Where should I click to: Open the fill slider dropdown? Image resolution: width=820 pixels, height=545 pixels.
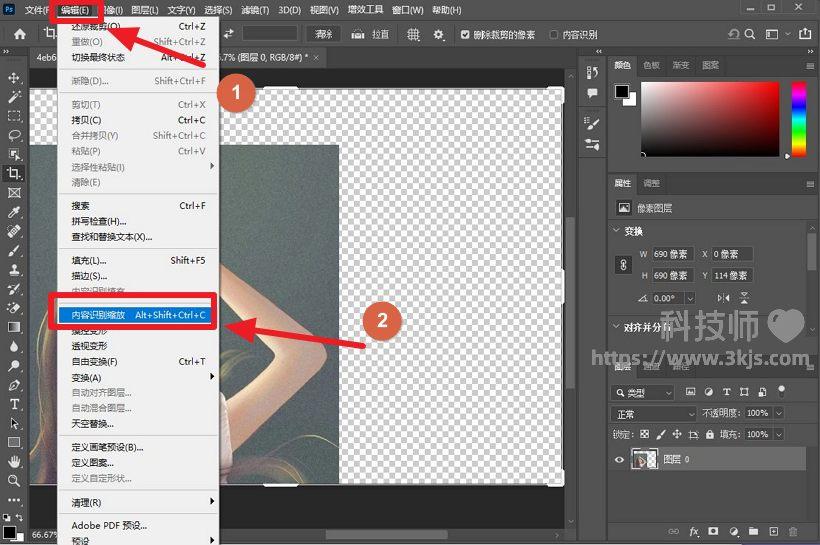point(779,434)
